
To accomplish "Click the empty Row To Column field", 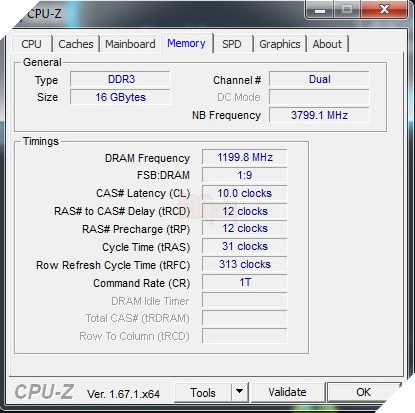I will [244, 336].
